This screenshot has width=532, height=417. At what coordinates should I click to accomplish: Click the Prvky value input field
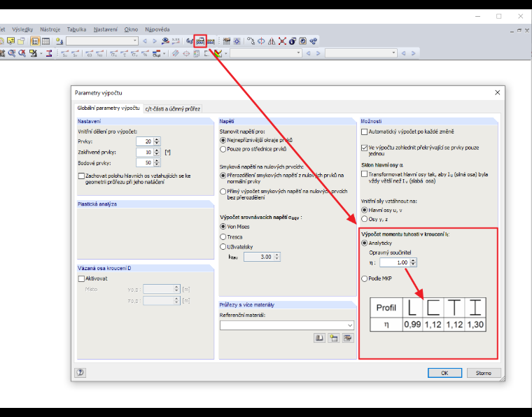click(x=145, y=141)
